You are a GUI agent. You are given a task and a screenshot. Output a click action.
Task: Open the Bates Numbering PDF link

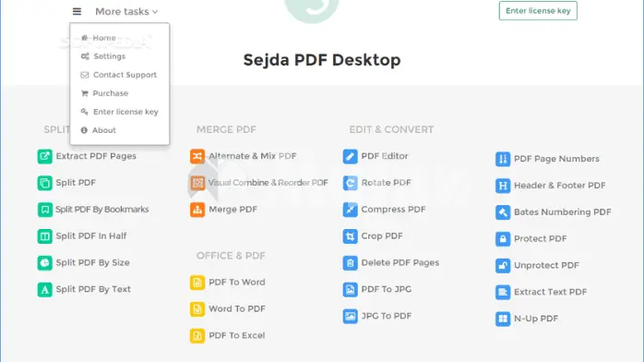pyautogui.click(x=563, y=212)
